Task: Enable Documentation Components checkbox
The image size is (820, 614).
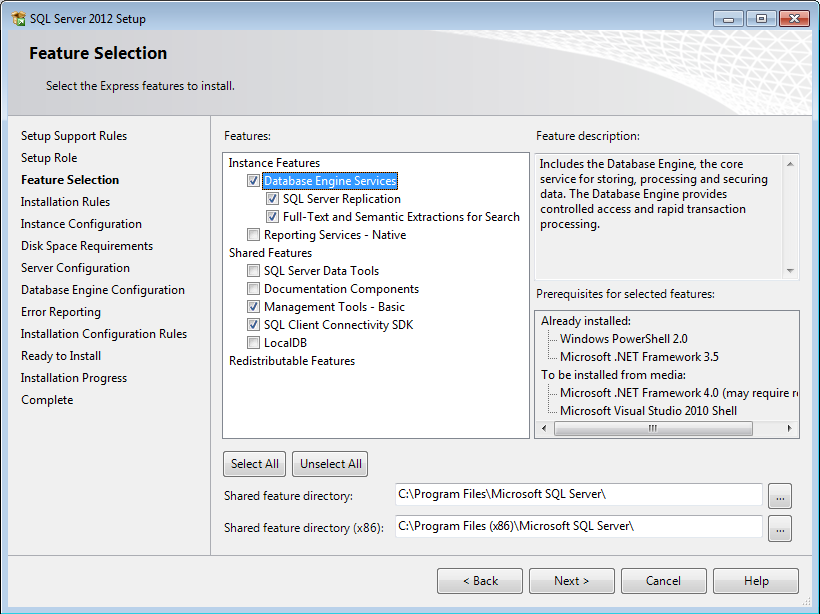Action: coord(253,289)
